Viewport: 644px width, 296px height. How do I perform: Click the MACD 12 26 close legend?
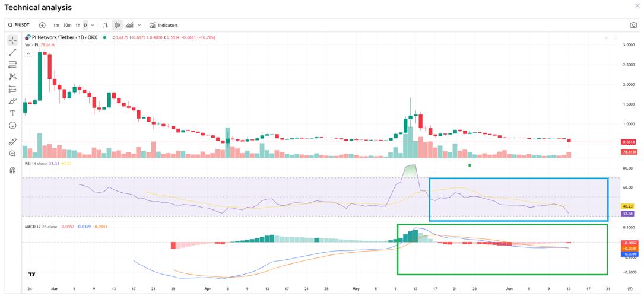(x=41, y=227)
